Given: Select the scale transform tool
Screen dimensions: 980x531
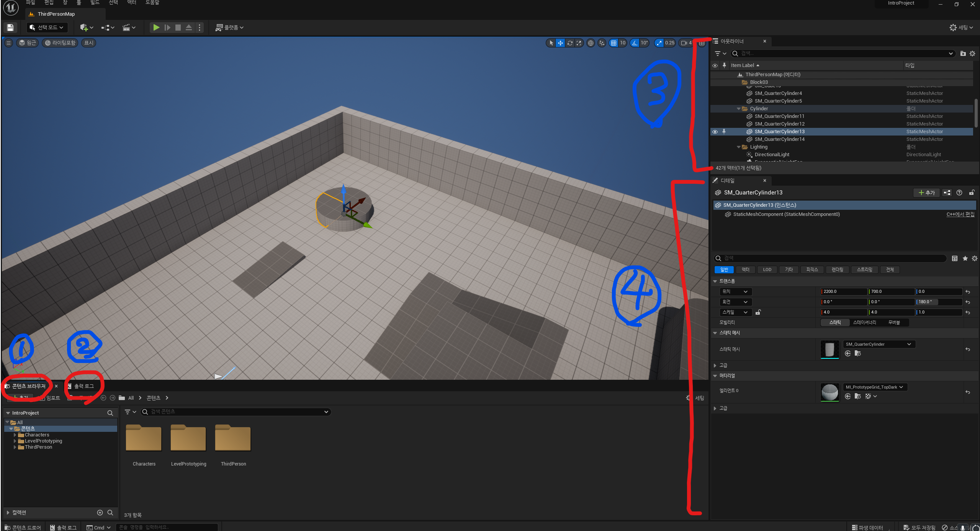Looking at the screenshot, I should coord(579,43).
